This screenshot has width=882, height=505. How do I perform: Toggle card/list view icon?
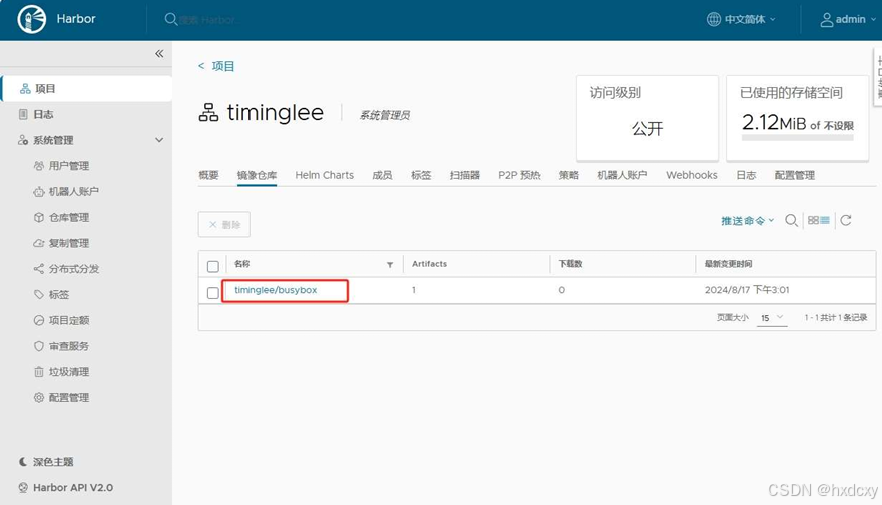(x=818, y=220)
